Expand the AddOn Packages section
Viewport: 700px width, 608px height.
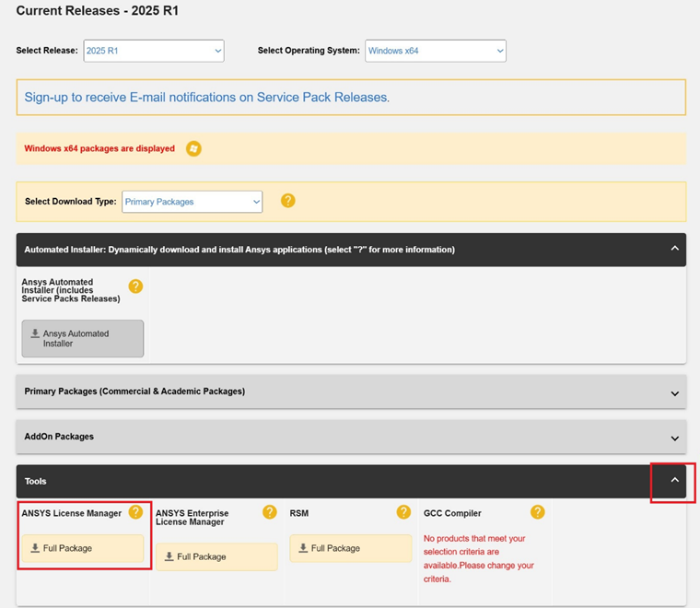coord(674,438)
